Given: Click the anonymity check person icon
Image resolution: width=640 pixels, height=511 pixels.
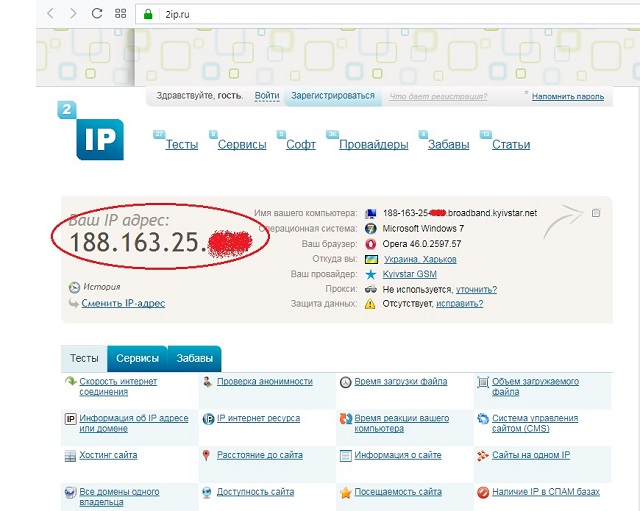Looking at the screenshot, I should [x=208, y=382].
